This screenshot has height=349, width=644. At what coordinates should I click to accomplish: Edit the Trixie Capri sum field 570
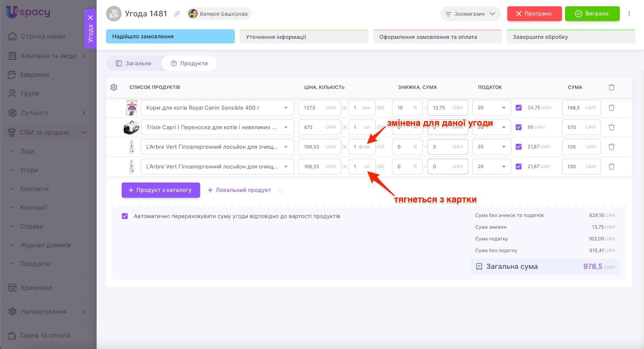581,127
